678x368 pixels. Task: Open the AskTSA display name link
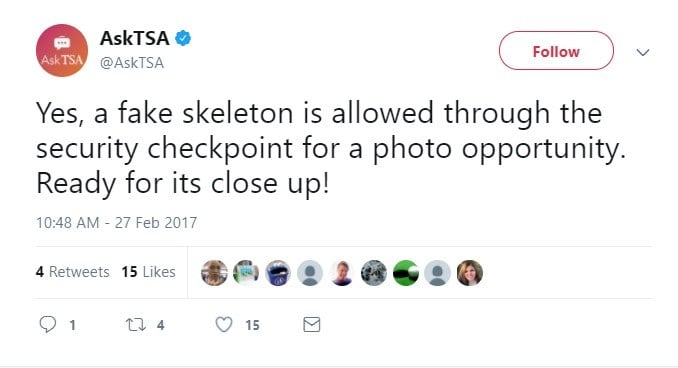134,38
